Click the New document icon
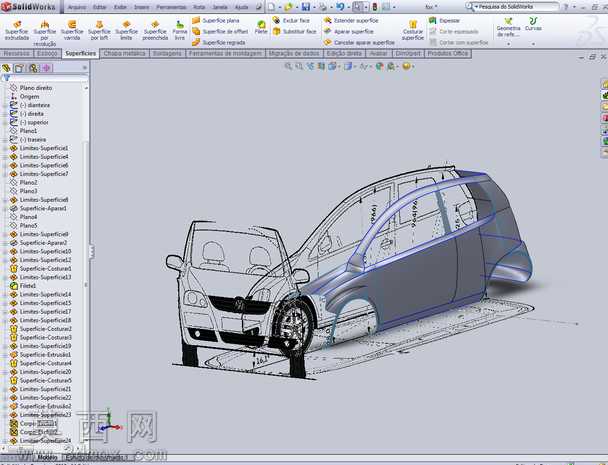Viewport: 608px width, 465px height. [271, 7]
